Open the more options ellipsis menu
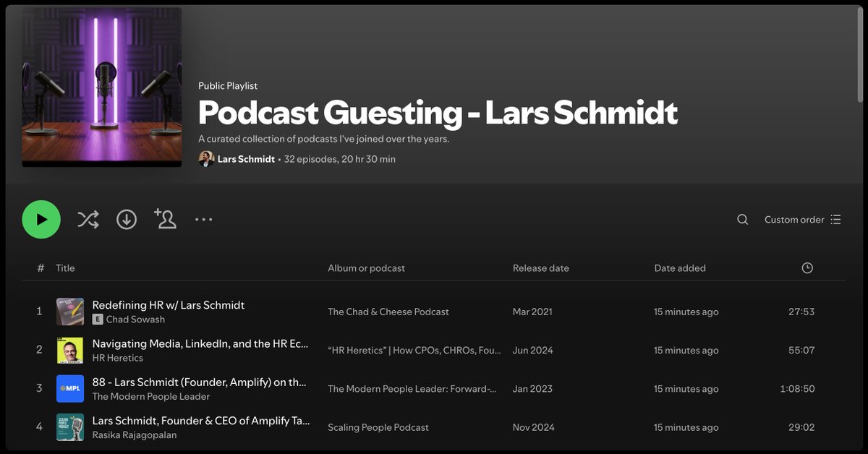 click(203, 219)
